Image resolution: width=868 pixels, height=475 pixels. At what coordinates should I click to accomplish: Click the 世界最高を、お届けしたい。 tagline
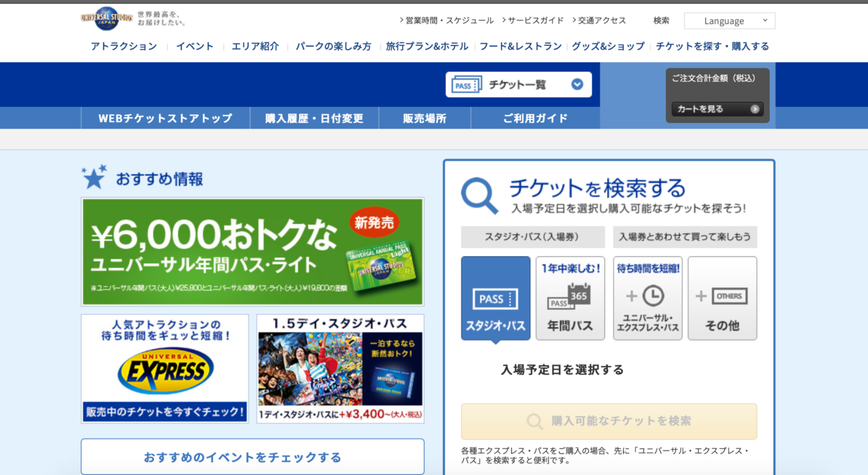(x=161, y=18)
